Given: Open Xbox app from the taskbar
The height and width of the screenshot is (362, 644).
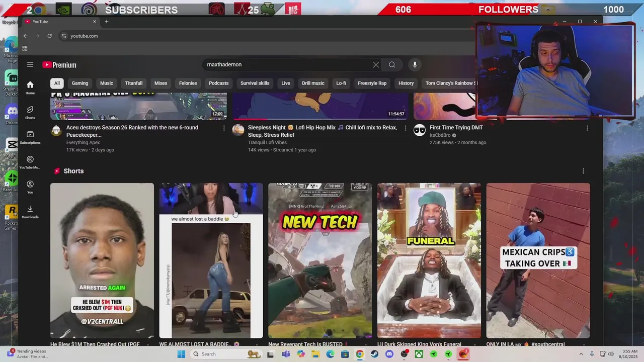Looking at the screenshot, I should pos(419,354).
